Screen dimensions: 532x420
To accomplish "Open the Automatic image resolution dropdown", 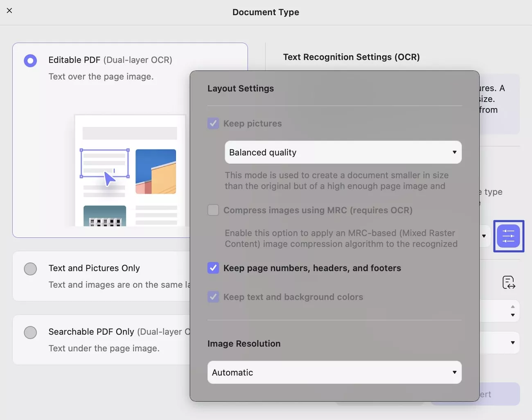I will tap(334, 372).
